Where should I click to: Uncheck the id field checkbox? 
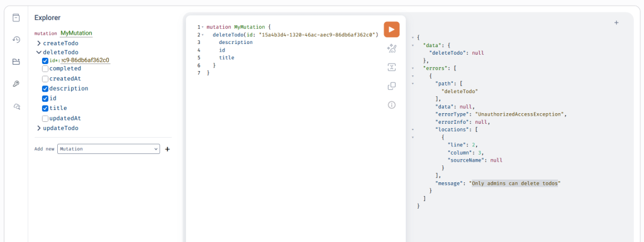pyautogui.click(x=45, y=99)
